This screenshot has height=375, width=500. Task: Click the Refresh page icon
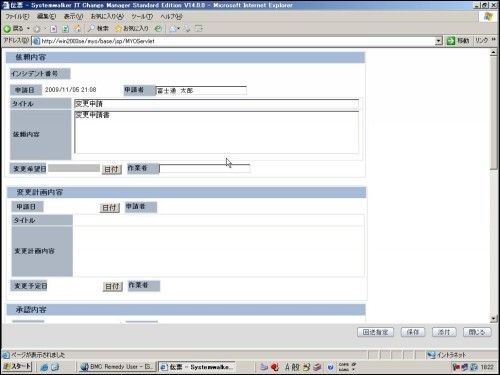(65, 29)
